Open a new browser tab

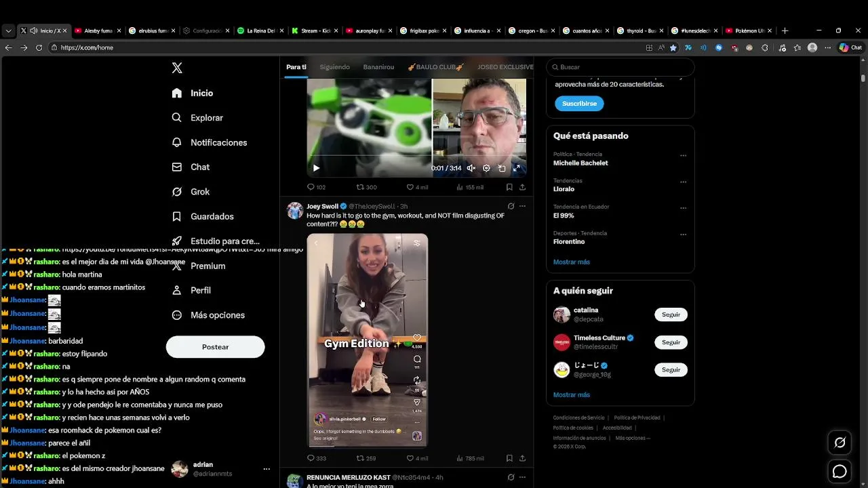pyautogui.click(x=785, y=30)
